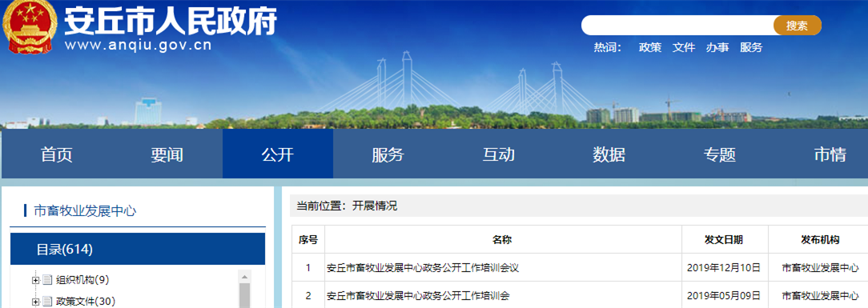Click the 序号 column header

[308, 240]
